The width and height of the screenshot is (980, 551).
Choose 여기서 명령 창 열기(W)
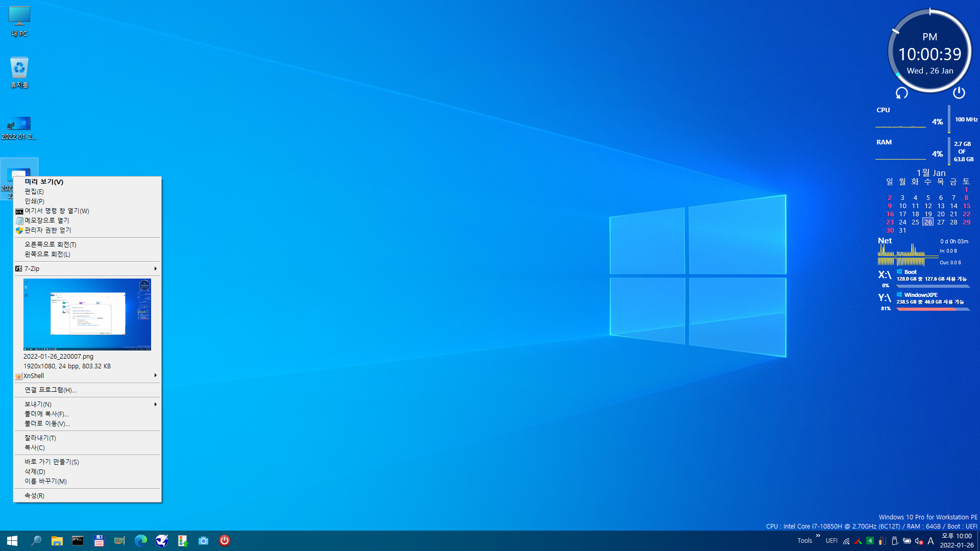tap(87, 211)
